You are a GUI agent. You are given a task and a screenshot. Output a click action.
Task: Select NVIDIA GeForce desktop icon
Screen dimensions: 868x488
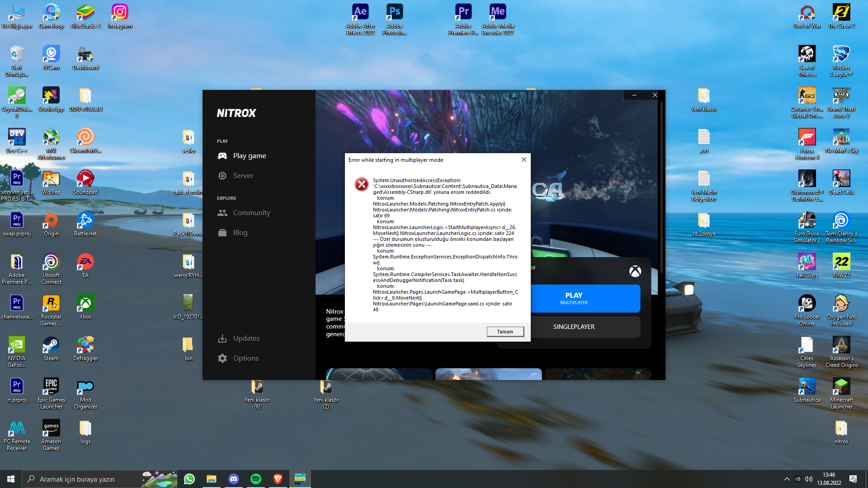[17, 352]
